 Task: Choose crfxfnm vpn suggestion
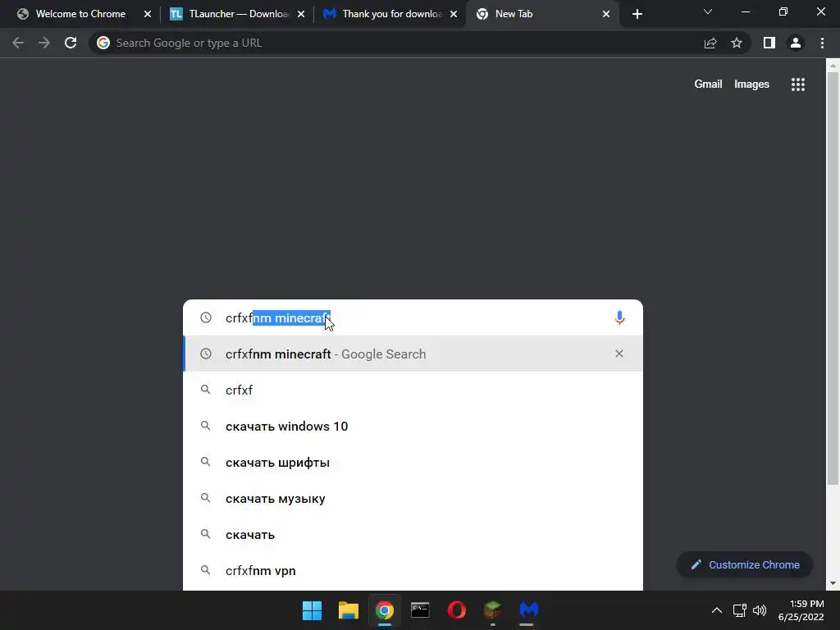(413, 571)
